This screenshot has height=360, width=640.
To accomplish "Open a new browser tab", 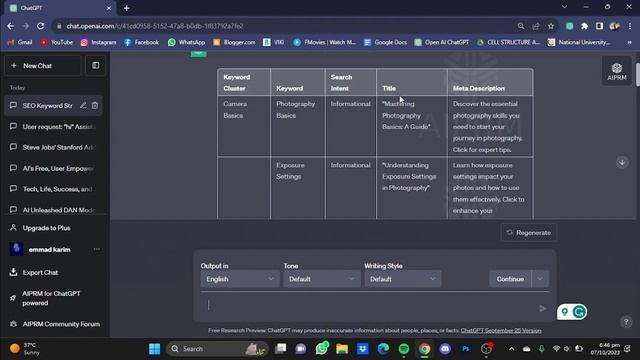I will click(127, 8).
